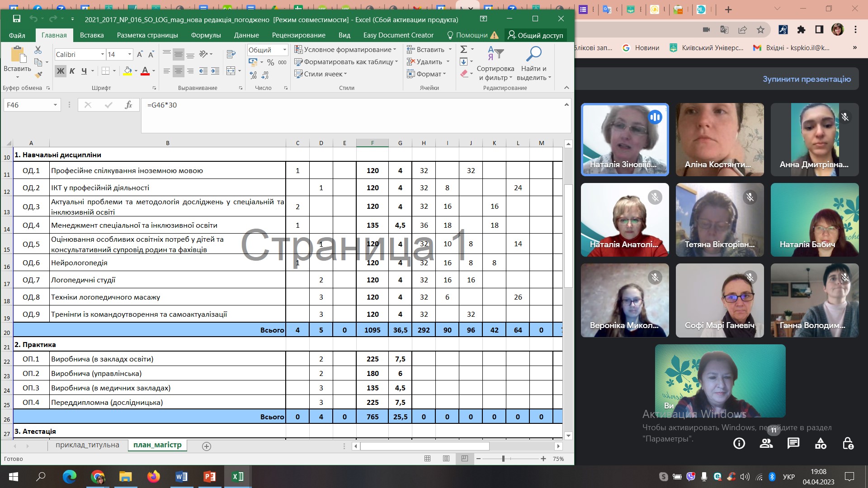Show Meet participants list icon
868x488 pixels.
coord(766,443)
